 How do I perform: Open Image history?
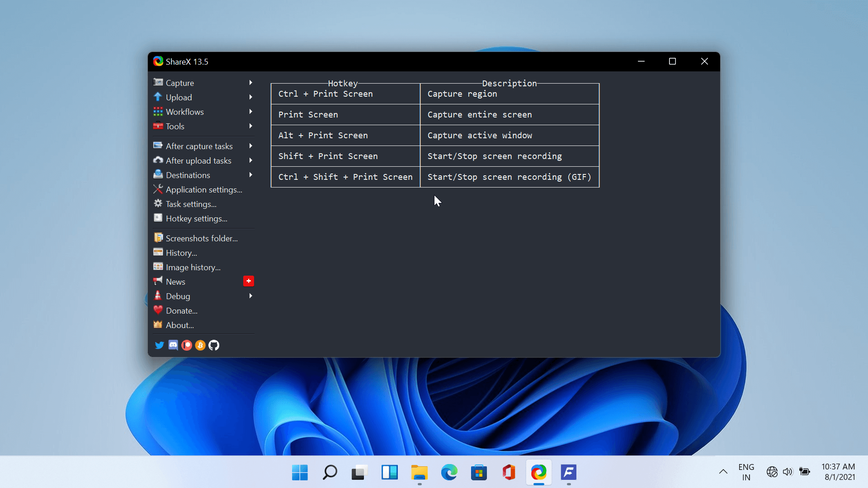193,267
